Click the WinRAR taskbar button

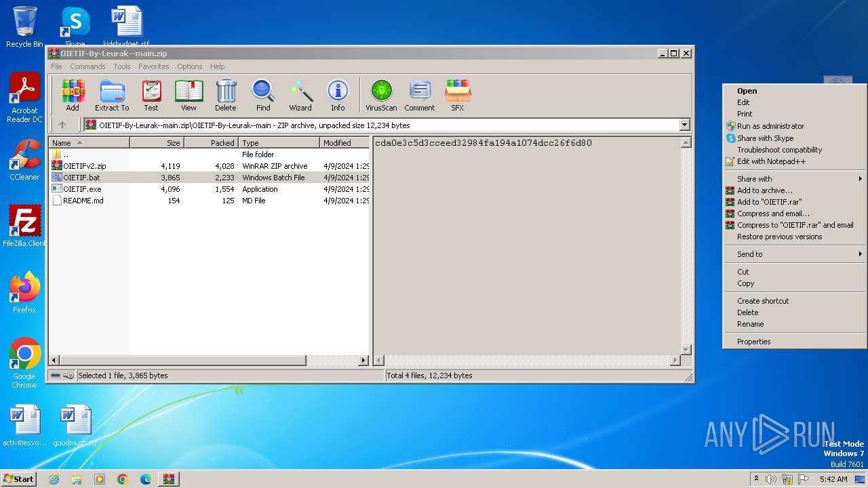168,479
